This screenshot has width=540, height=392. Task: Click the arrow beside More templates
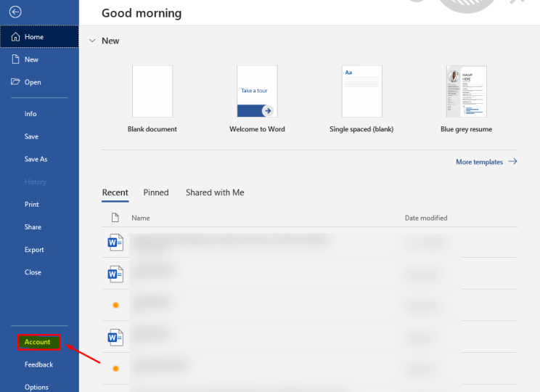tap(513, 162)
